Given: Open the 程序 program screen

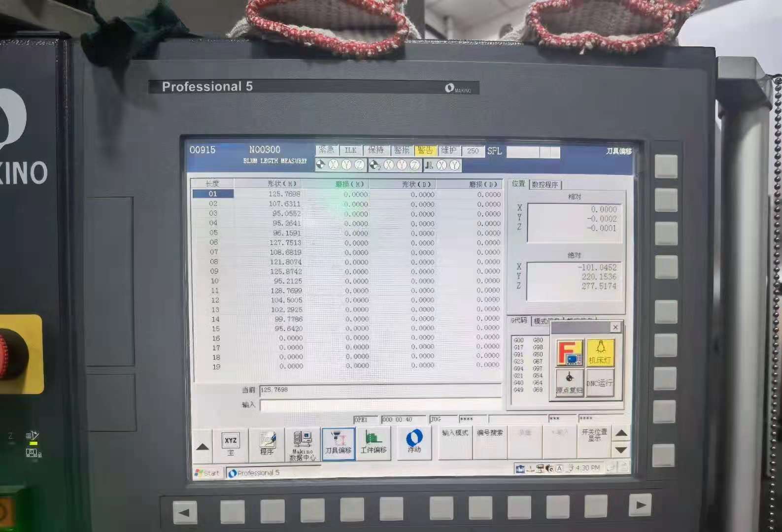Looking at the screenshot, I should tap(267, 444).
